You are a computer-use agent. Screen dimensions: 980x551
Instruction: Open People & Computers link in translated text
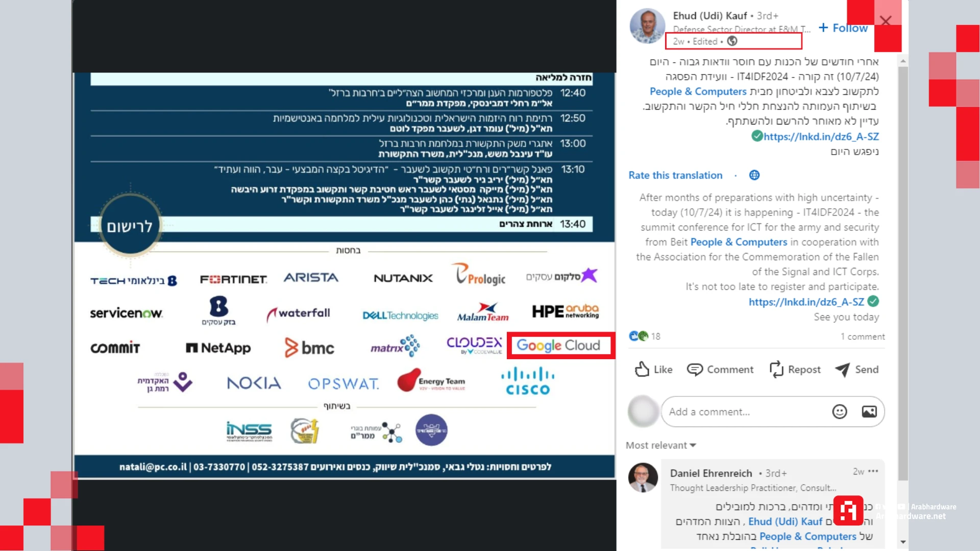[x=739, y=242]
